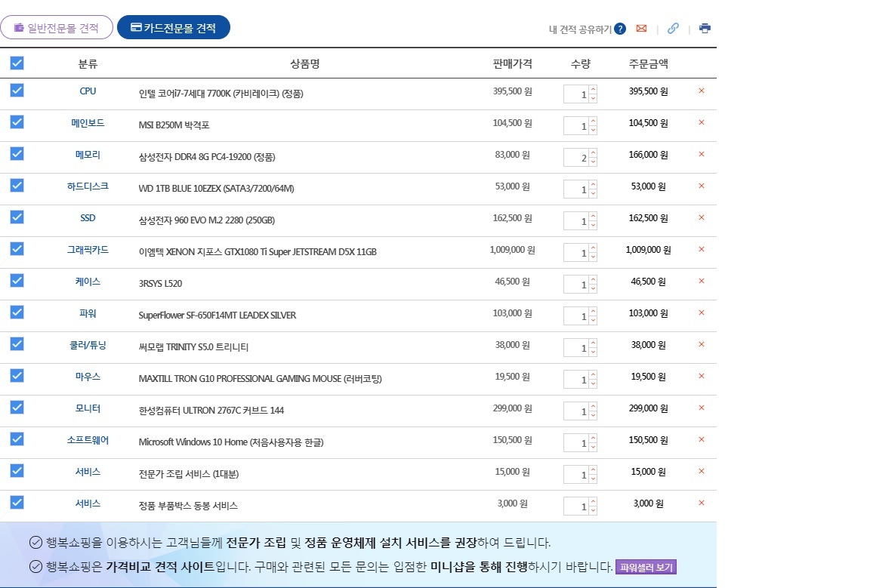Uncheck the 메모리 row checkbox

click(17, 153)
